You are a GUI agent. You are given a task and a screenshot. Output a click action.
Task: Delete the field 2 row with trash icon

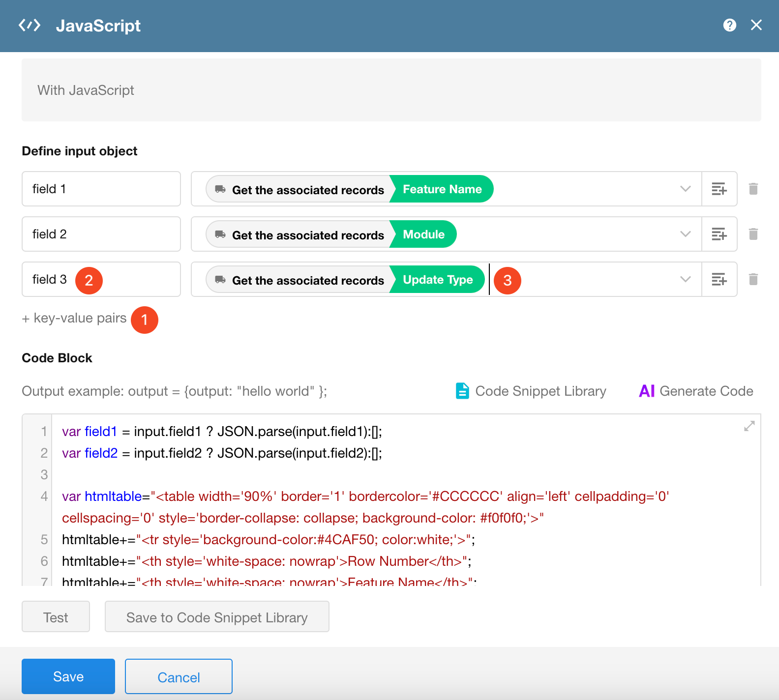point(753,234)
